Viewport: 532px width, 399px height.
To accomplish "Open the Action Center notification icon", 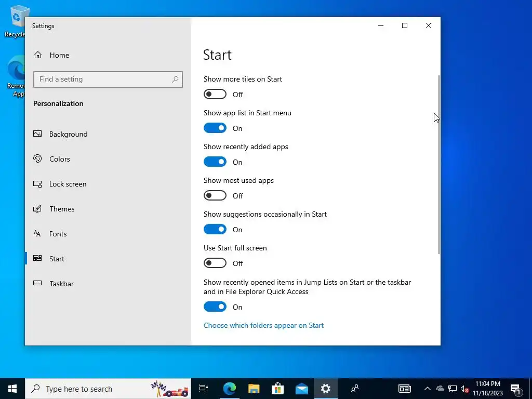I will pyautogui.click(x=515, y=389).
